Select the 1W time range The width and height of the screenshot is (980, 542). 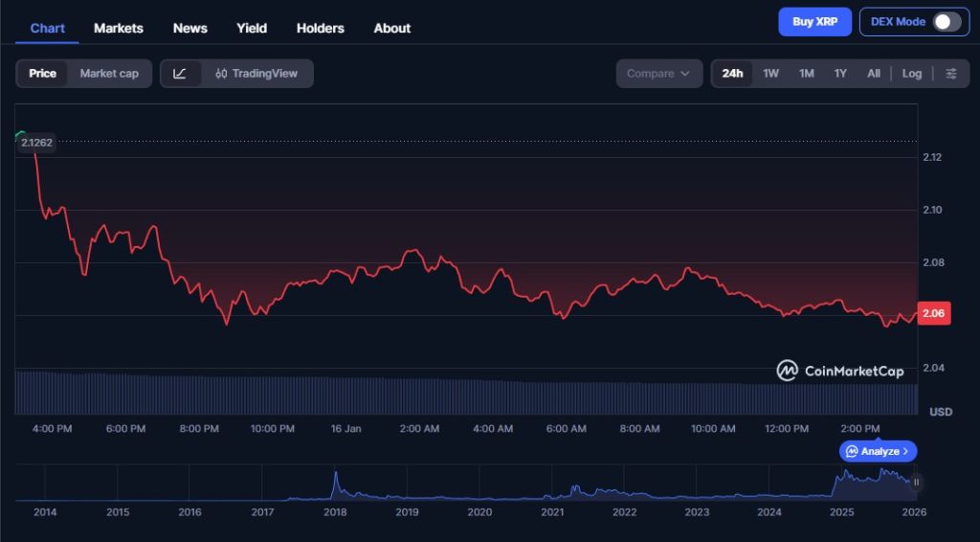point(770,74)
